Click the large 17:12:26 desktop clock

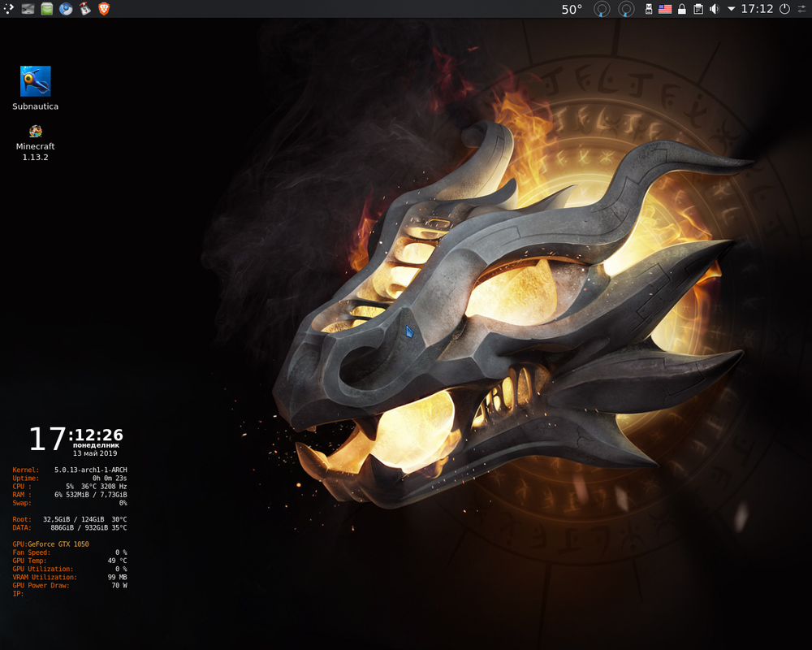[76, 437]
